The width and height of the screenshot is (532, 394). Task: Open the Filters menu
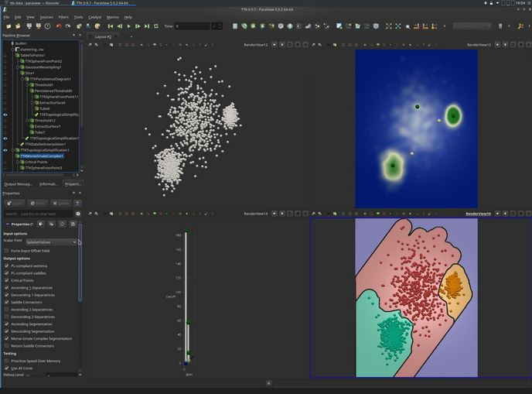tap(63, 16)
